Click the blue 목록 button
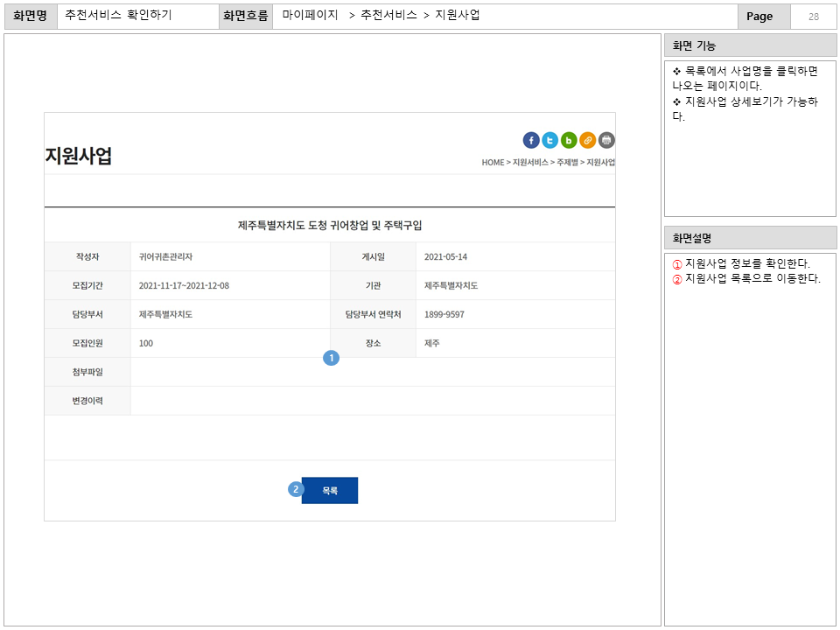Viewport: 840px width, 630px height. pyautogui.click(x=330, y=490)
